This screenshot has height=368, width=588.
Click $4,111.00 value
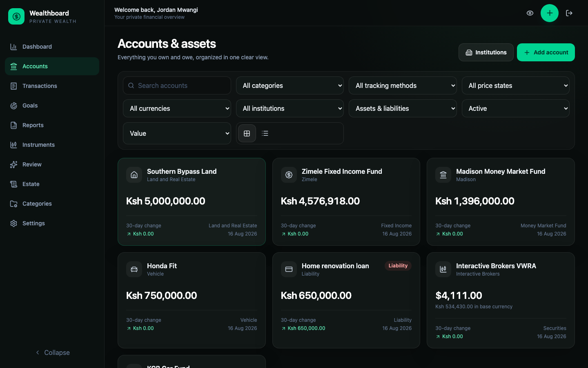tap(459, 296)
